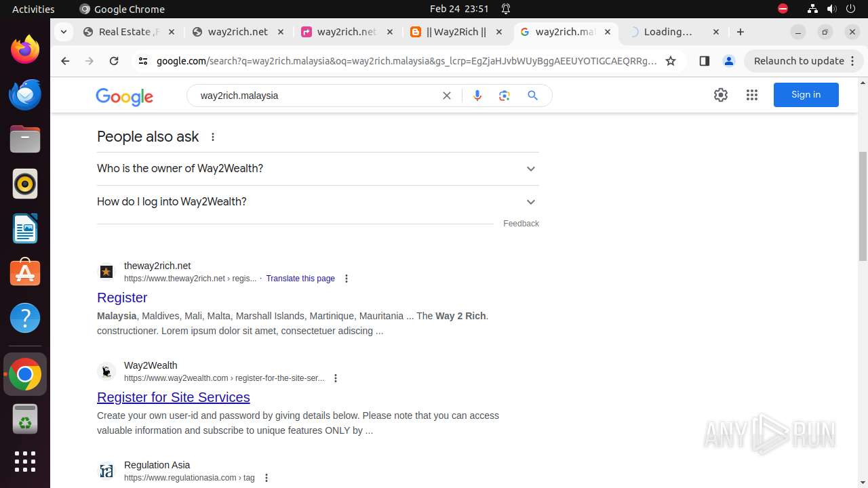Open the tab search dropdown
Viewport: 868px width, 488px height.
click(63, 32)
